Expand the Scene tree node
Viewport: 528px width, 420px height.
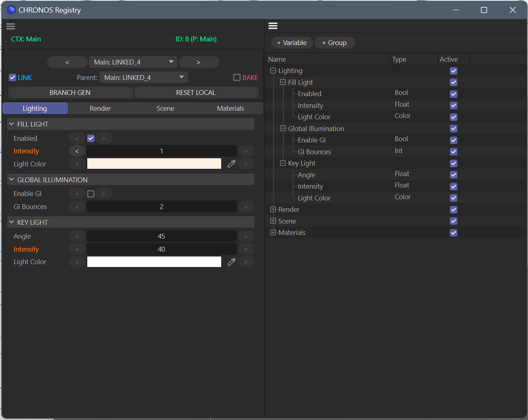point(273,221)
